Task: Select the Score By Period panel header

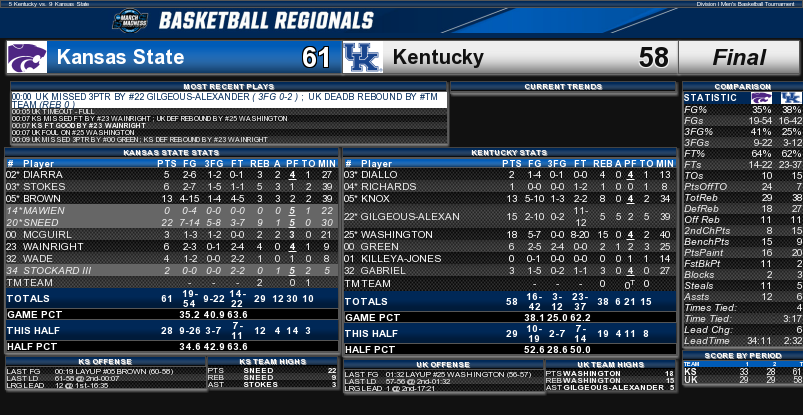Action: click(741, 356)
